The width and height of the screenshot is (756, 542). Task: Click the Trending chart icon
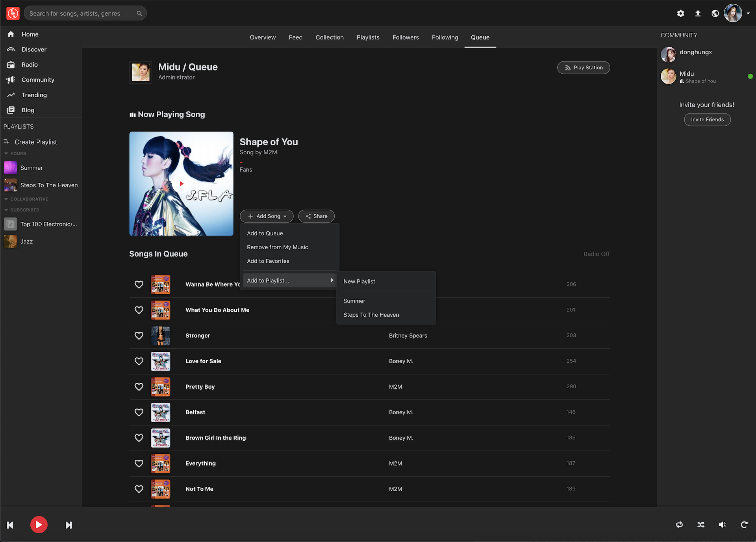click(11, 95)
